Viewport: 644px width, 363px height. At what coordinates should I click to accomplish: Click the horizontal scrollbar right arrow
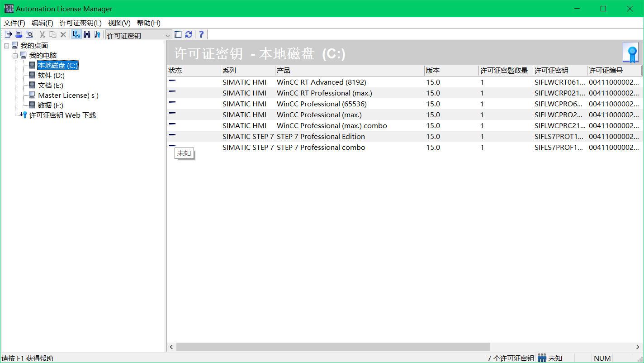638,347
